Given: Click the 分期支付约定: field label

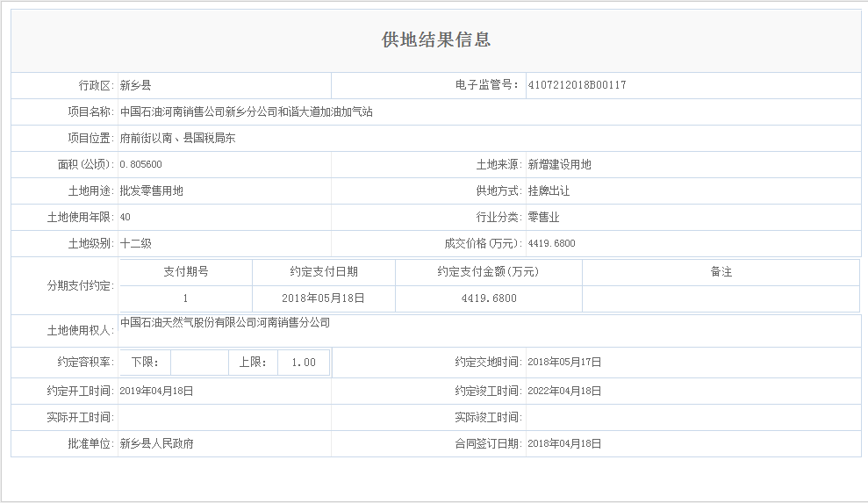Looking at the screenshot, I should tap(81, 286).
